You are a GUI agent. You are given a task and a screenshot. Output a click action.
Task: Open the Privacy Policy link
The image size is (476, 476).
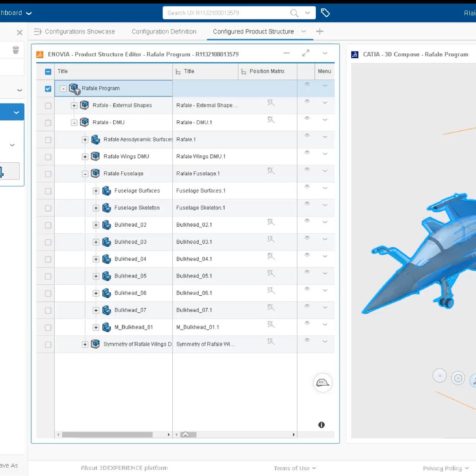pyautogui.click(x=445, y=468)
